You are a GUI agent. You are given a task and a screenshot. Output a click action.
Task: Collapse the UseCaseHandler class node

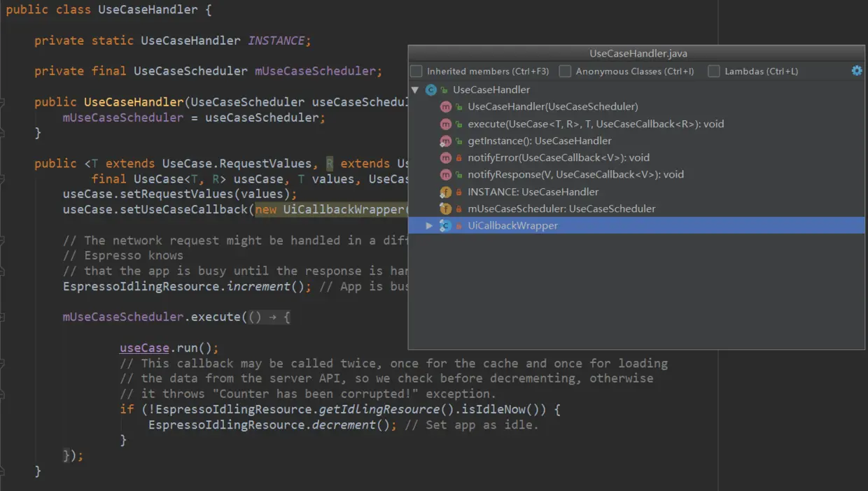point(415,90)
